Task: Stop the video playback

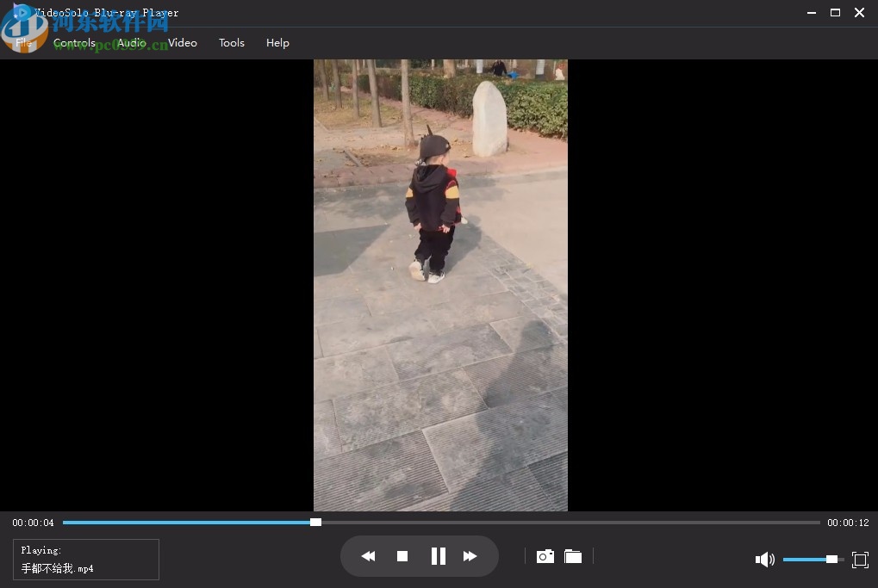Action: pyautogui.click(x=402, y=556)
